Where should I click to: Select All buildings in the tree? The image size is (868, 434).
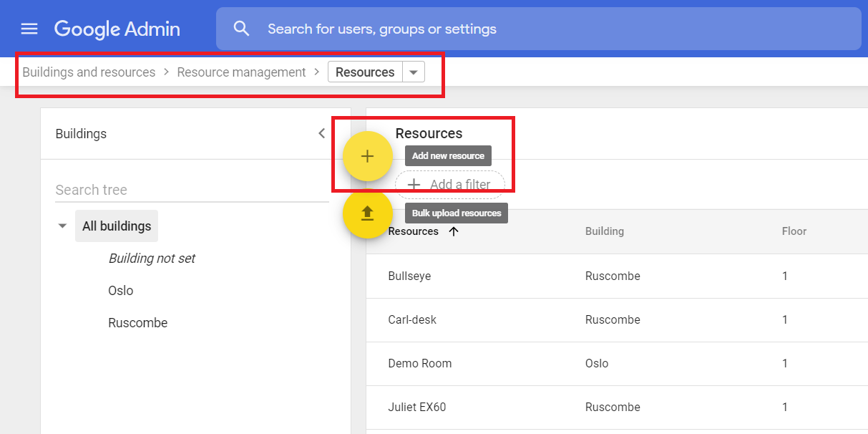[117, 226]
